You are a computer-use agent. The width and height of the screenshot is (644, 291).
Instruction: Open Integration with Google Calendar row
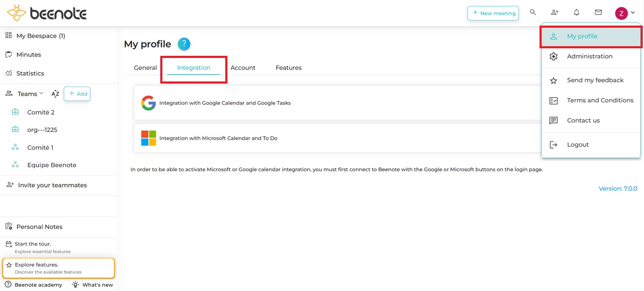(x=225, y=103)
